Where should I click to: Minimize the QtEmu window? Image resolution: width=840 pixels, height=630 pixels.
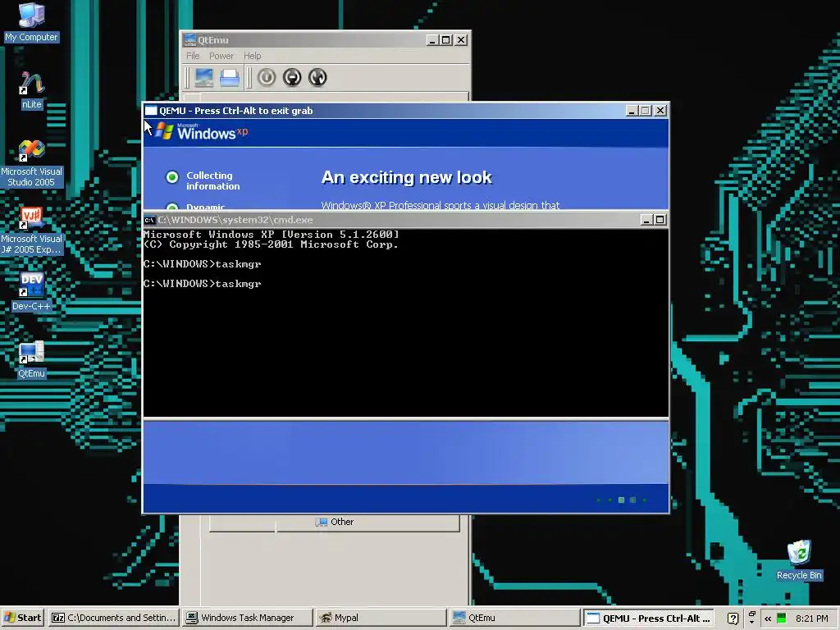tap(432, 40)
